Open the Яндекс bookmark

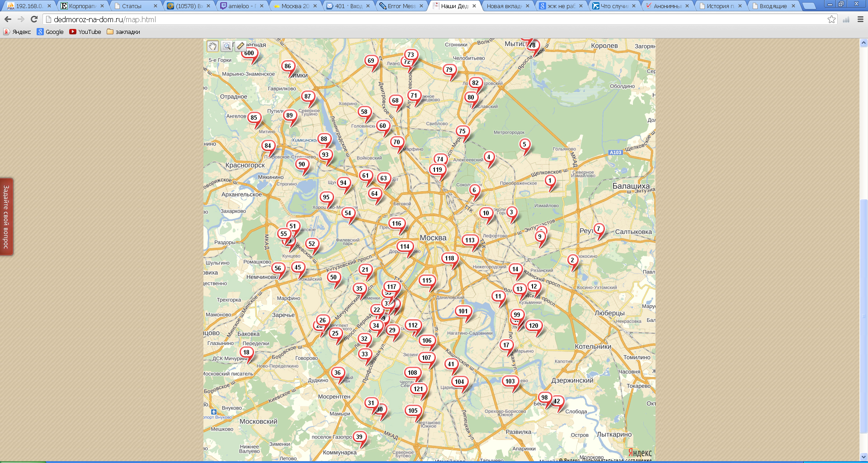tap(17, 32)
